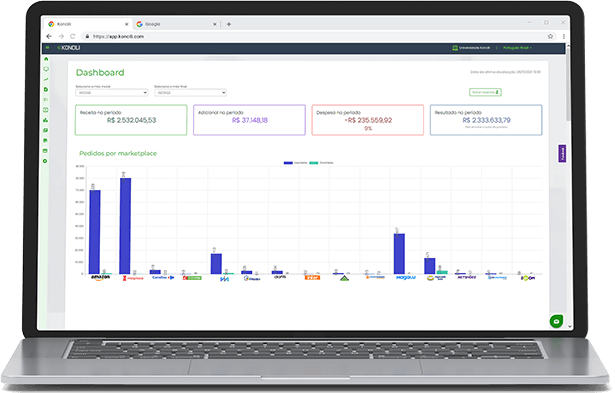Viewport: 615px width, 393px height.
Task: Go back with the browser back arrow
Action: pos(49,36)
